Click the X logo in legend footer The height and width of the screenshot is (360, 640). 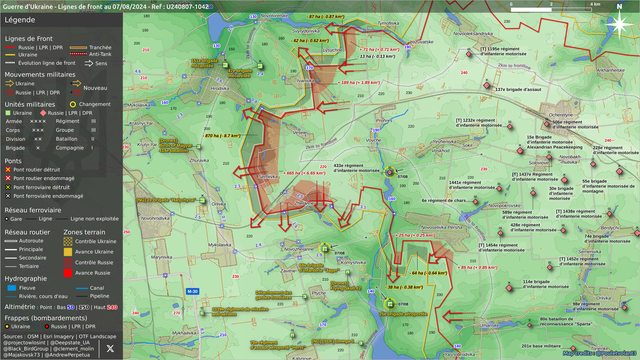(110, 348)
